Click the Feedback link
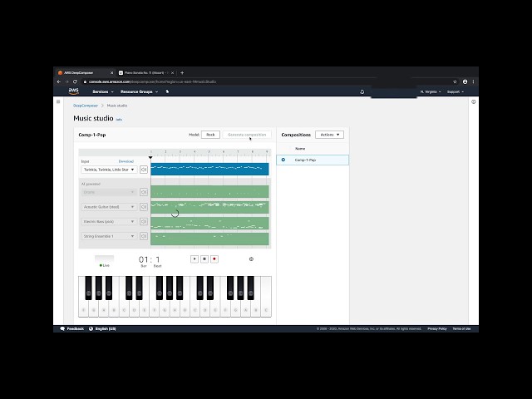The image size is (532, 399). point(76,329)
